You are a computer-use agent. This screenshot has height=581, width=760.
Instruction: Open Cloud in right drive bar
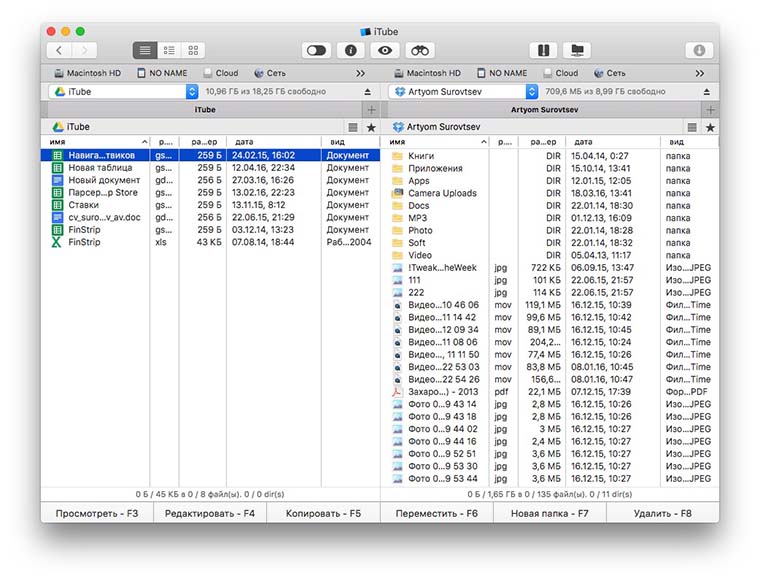560,73
